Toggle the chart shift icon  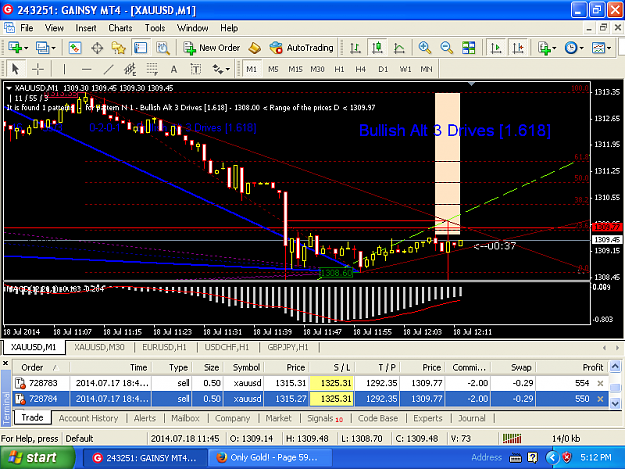tap(518, 48)
